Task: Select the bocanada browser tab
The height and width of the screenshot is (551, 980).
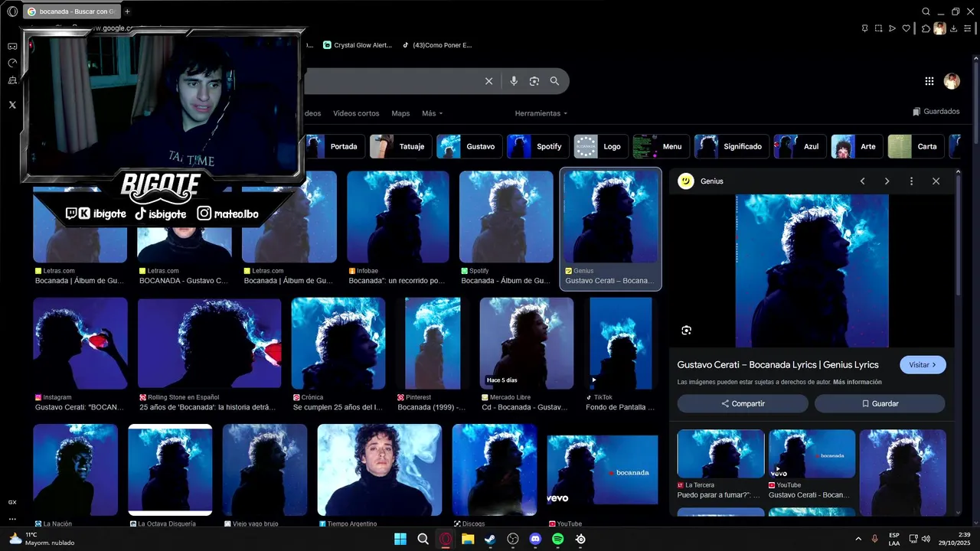Action: coord(71,11)
